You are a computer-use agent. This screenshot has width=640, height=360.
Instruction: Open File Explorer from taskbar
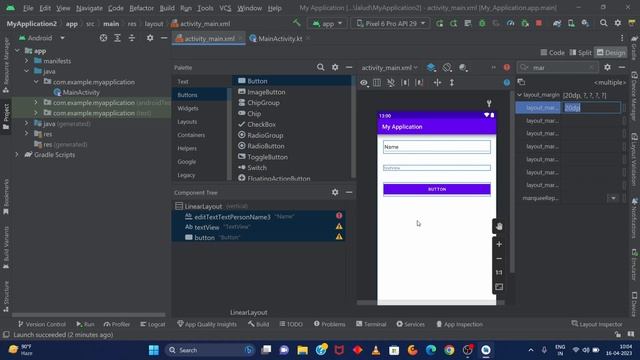point(302,350)
